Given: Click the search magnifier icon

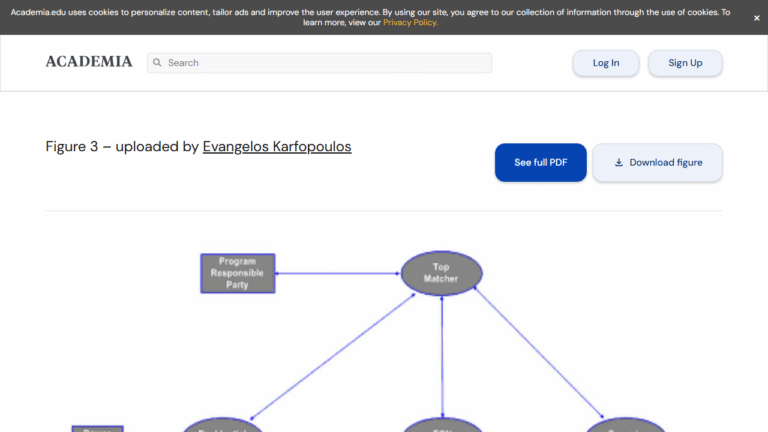Looking at the screenshot, I should coord(157,63).
